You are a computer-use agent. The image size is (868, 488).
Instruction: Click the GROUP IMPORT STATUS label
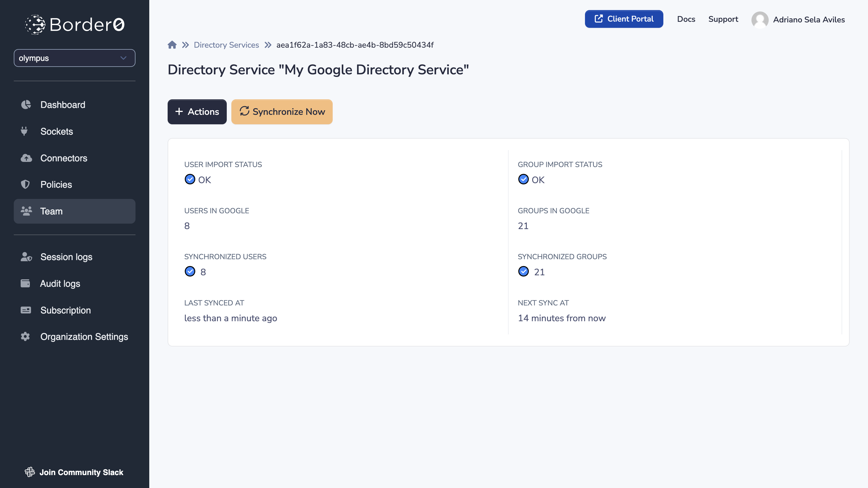(x=560, y=164)
